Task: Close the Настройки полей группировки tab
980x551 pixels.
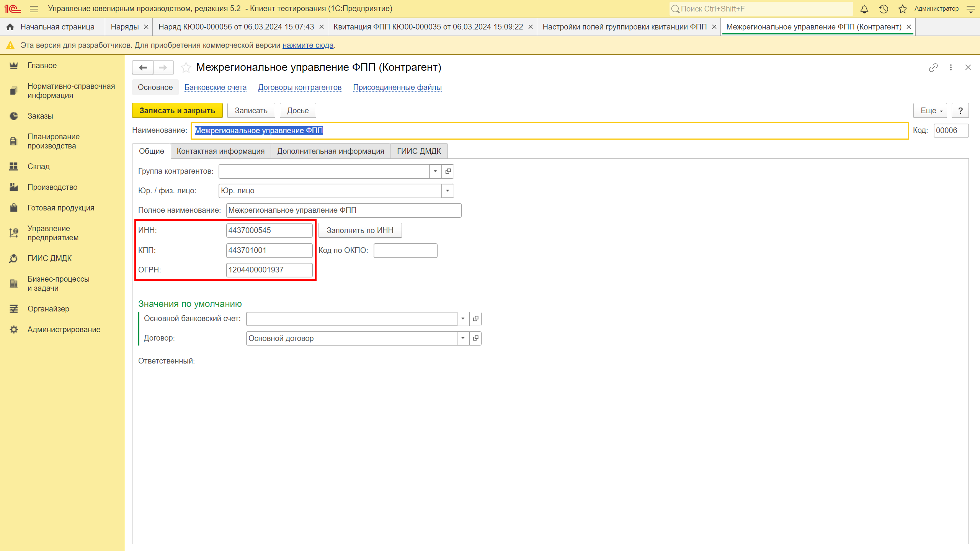Action: 714,27
